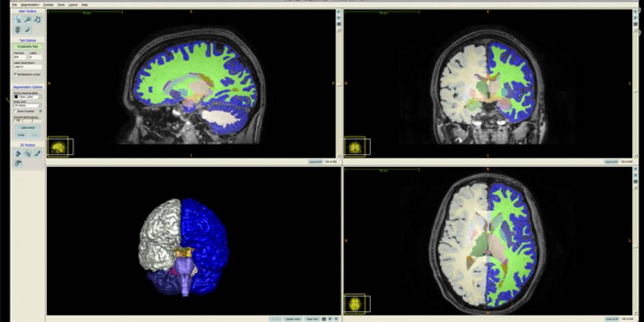Select the 3D trackball rotate tool
This screenshot has height=322, width=644.
point(18,153)
